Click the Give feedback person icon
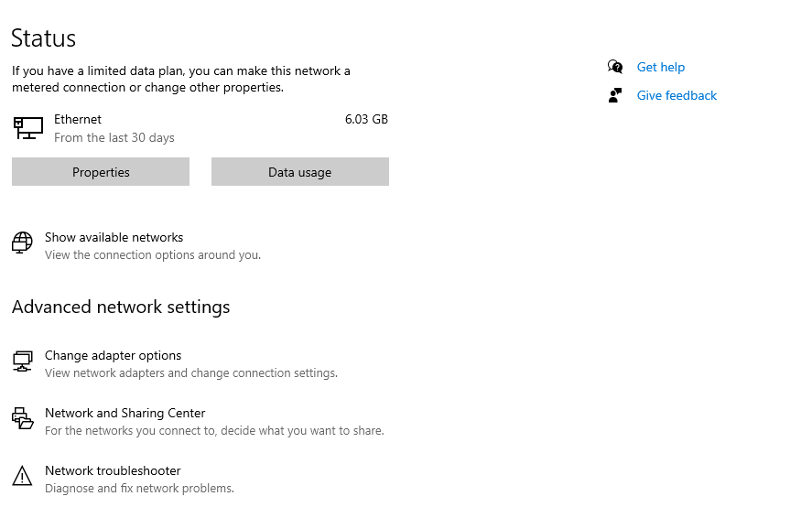 615,95
